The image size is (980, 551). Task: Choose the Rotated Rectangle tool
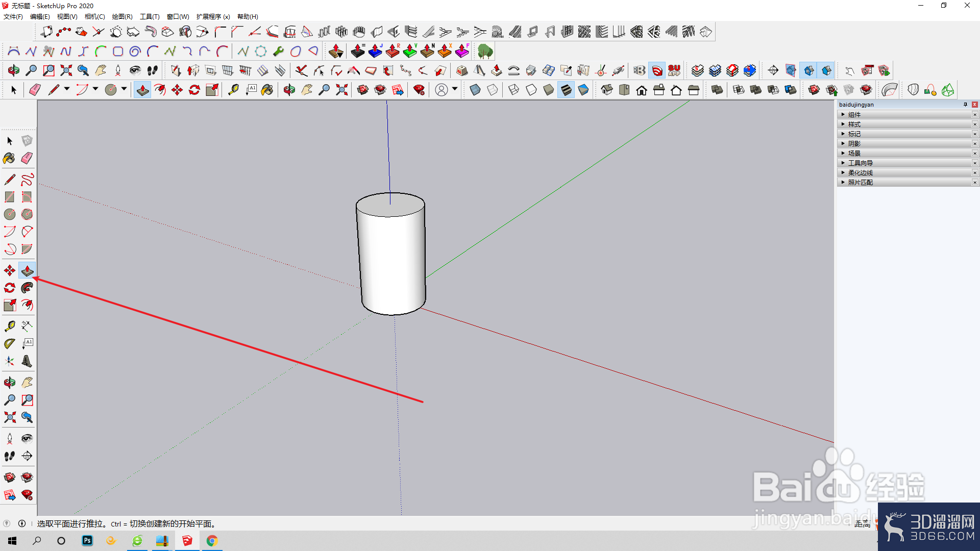click(27, 197)
